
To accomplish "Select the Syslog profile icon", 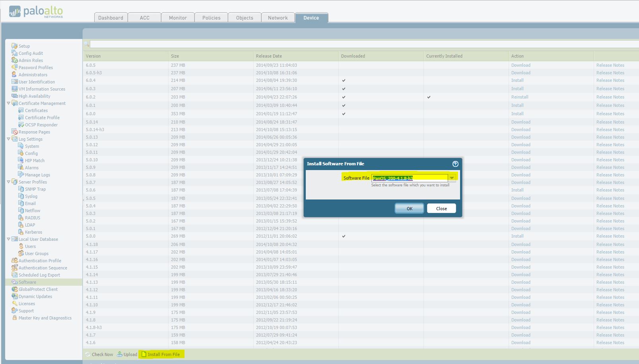I will pyautogui.click(x=21, y=196).
